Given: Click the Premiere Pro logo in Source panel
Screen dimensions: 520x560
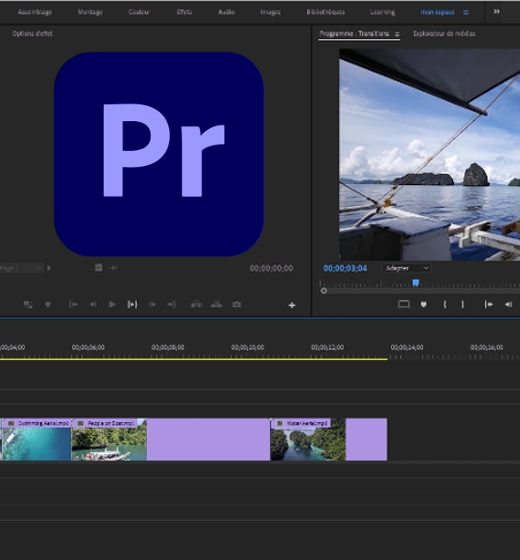Looking at the screenshot, I should pyautogui.click(x=159, y=154).
